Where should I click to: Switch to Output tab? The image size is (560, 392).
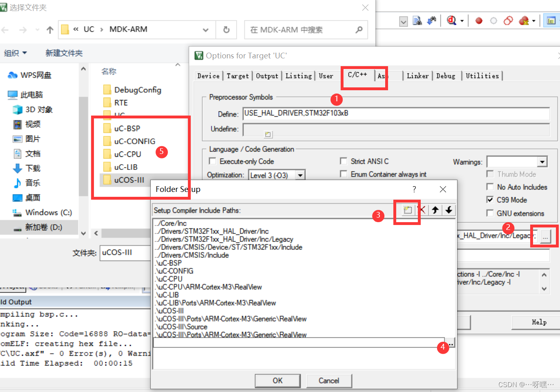(x=267, y=76)
